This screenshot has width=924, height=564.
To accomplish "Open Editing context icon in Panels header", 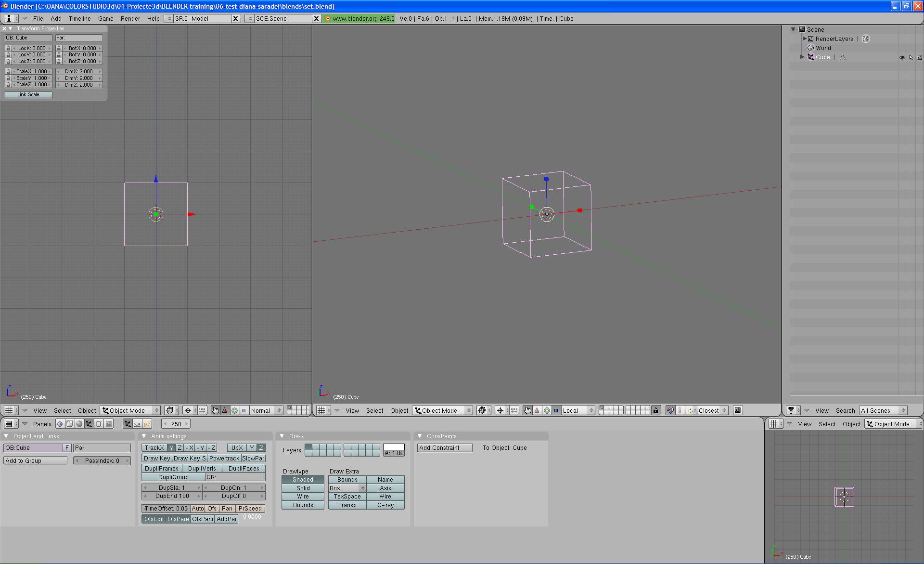I will [99, 424].
